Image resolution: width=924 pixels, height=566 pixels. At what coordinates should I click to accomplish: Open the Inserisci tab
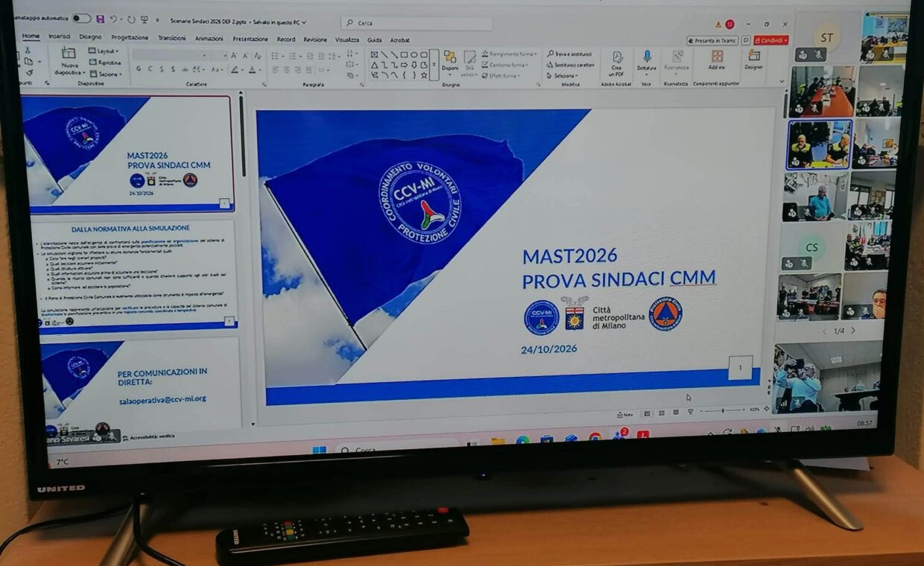[60, 36]
